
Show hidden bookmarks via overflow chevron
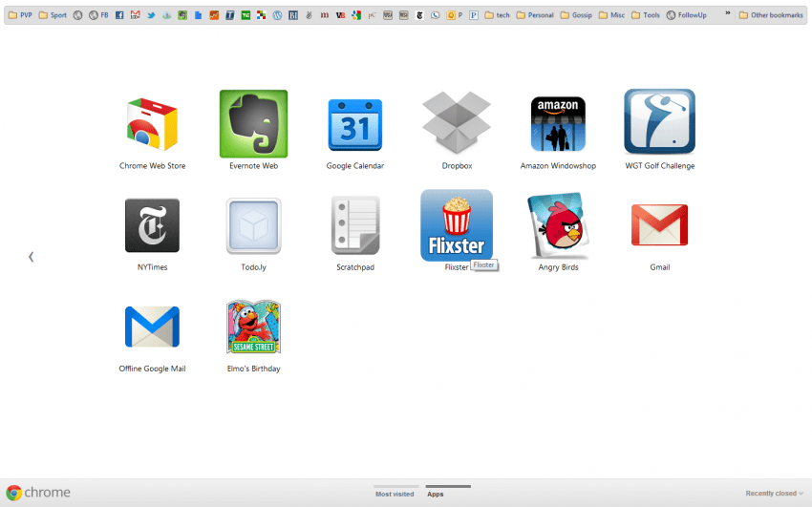(x=728, y=13)
